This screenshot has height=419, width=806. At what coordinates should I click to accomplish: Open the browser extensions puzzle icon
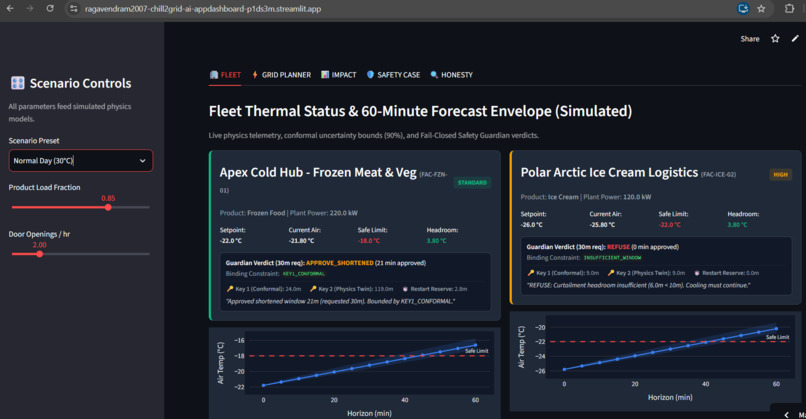[789, 9]
